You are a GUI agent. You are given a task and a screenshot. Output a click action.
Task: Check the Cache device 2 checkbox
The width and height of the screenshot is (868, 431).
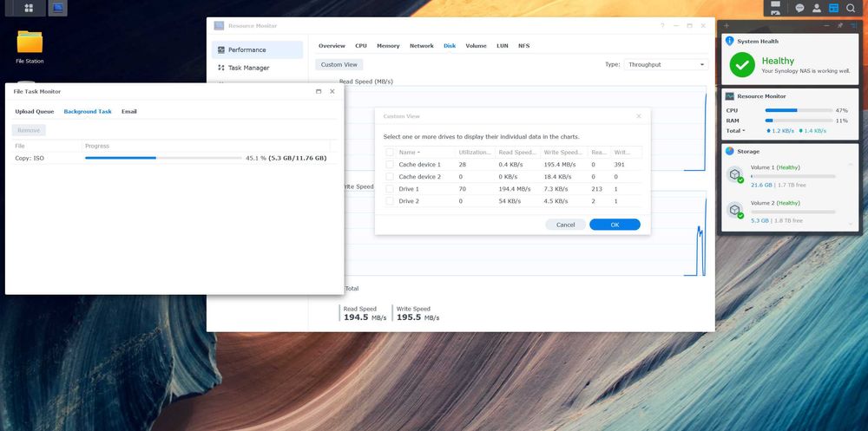[x=390, y=177]
